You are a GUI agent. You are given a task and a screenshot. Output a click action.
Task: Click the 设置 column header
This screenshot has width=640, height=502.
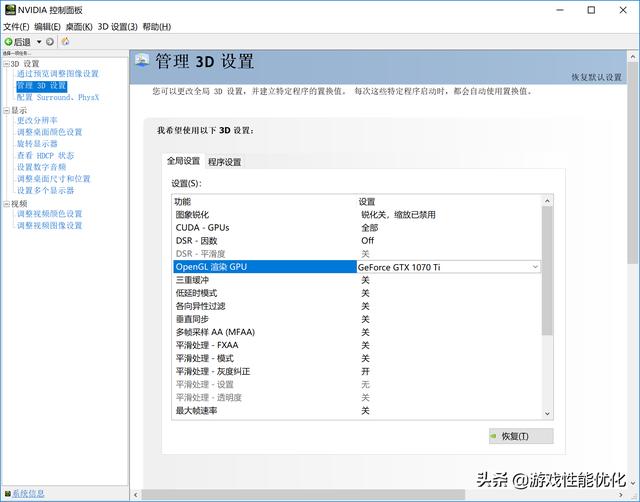(x=367, y=202)
